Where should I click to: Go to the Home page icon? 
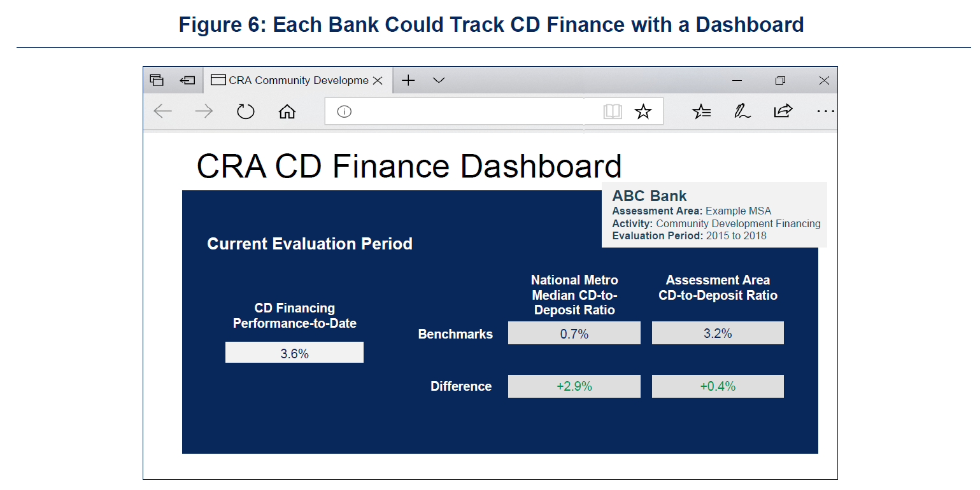(287, 112)
